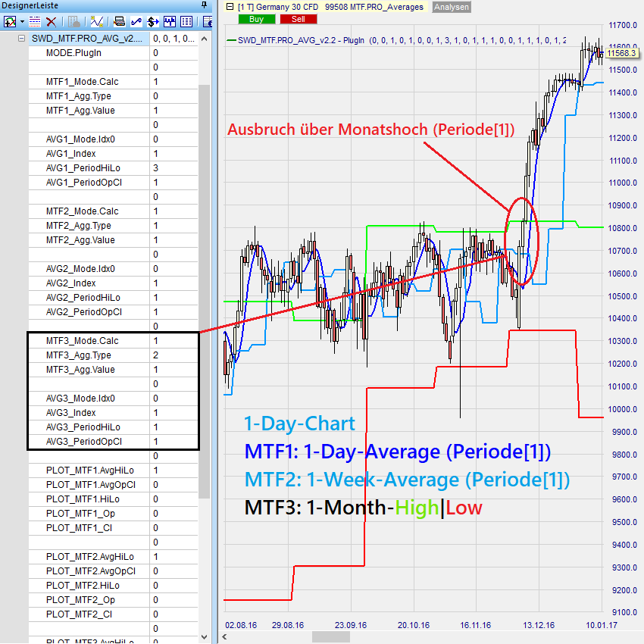The height and width of the screenshot is (644, 644).
Task: Collapse the chart title box icon
Action: click(x=230, y=7)
